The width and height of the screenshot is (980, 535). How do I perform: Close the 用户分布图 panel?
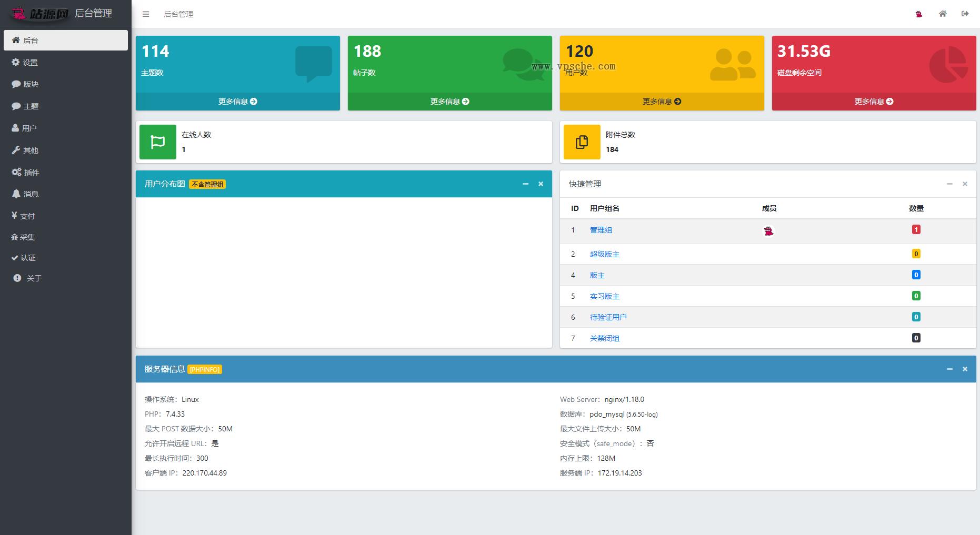click(541, 184)
